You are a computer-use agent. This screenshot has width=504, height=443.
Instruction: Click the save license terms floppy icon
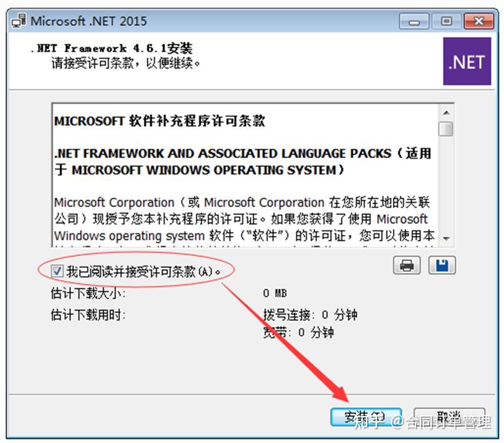[442, 265]
